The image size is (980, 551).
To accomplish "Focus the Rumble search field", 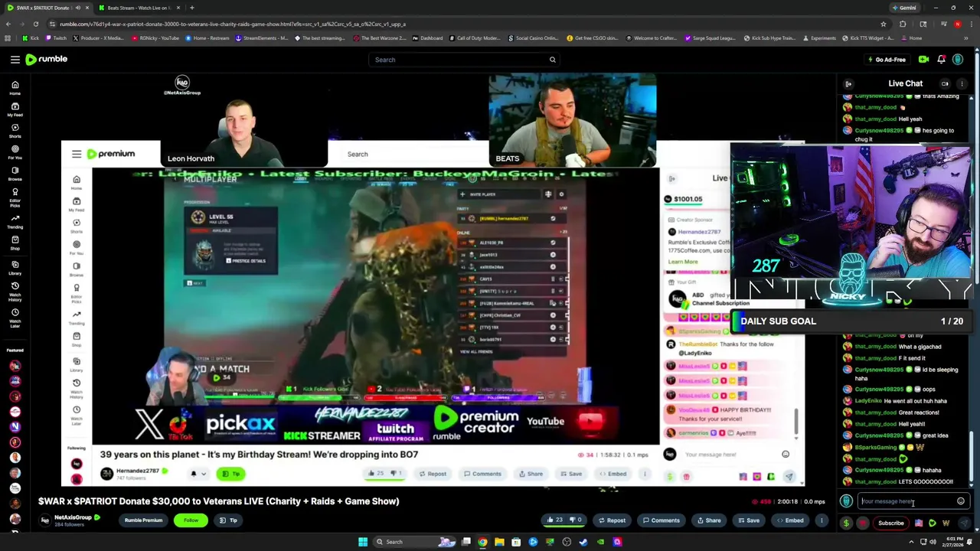I will click(463, 60).
